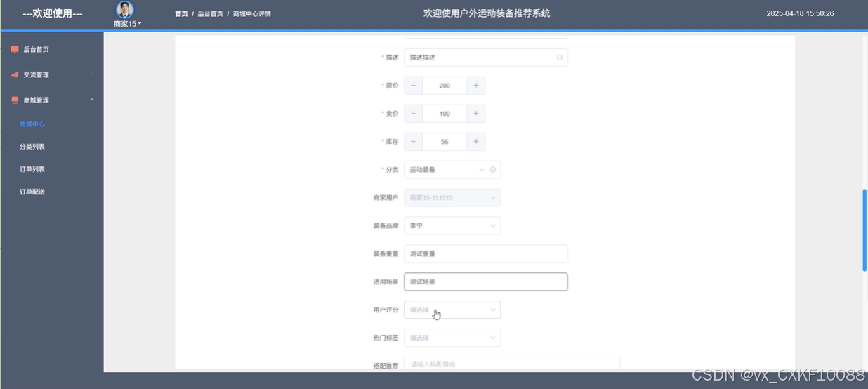This screenshot has width=868, height=389.
Task: Click the 适用场景 input field
Action: point(485,282)
